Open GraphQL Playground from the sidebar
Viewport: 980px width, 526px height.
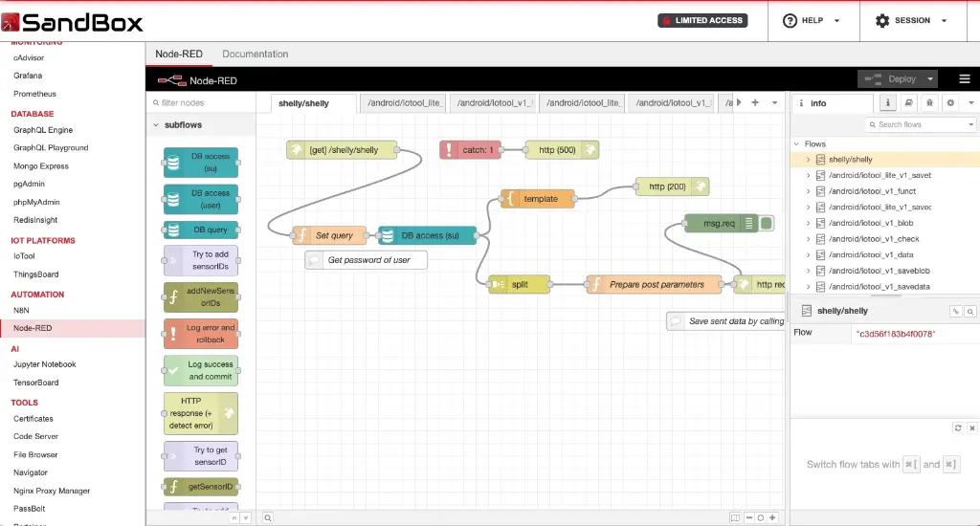tap(51, 148)
